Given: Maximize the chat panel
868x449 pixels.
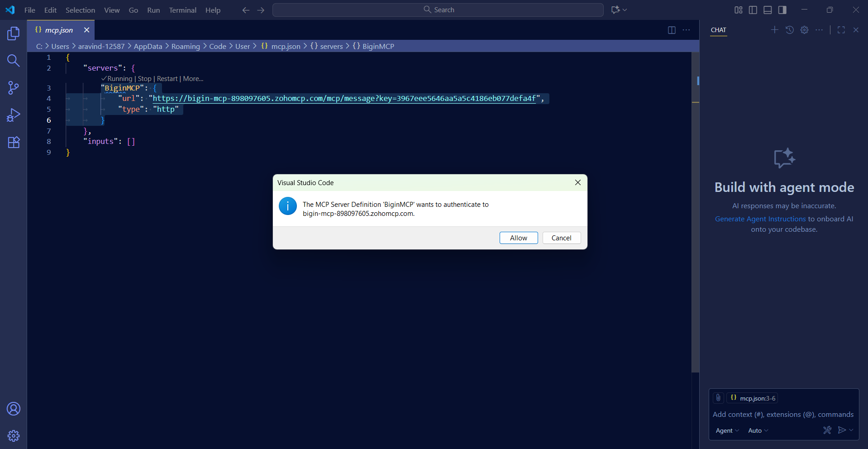Looking at the screenshot, I should pos(841,30).
